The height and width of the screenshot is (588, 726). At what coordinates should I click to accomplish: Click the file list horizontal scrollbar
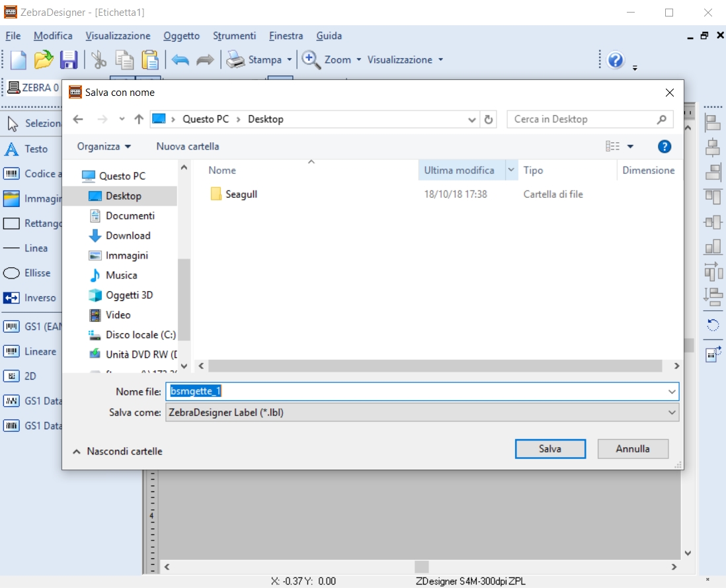(435, 366)
